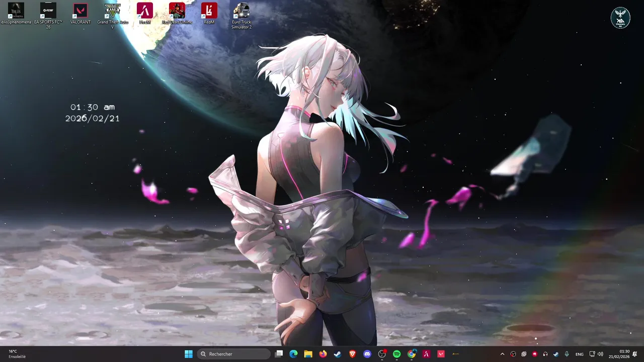Launch Brave browser from the taskbar
Viewport: 644px width, 362px height.
tap(352, 354)
